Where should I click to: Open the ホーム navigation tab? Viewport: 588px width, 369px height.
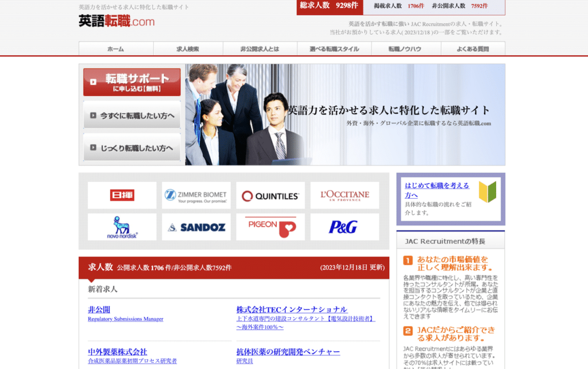[116, 49]
